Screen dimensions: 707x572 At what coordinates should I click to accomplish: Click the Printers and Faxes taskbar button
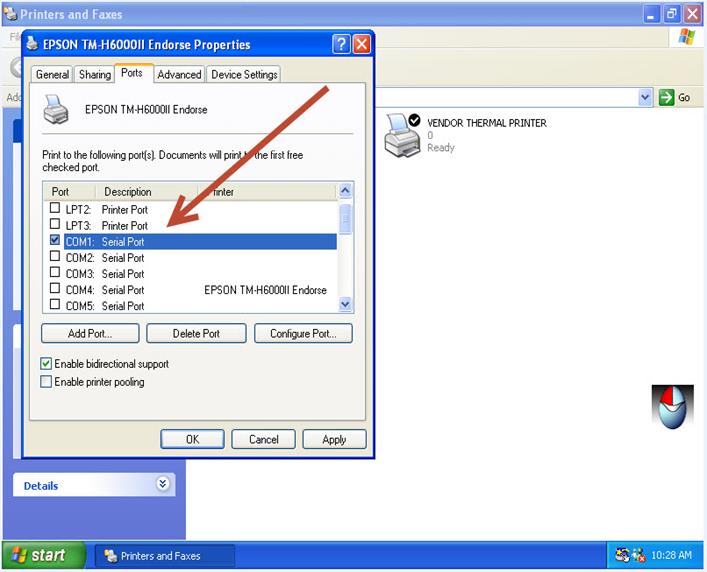pos(165,556)
